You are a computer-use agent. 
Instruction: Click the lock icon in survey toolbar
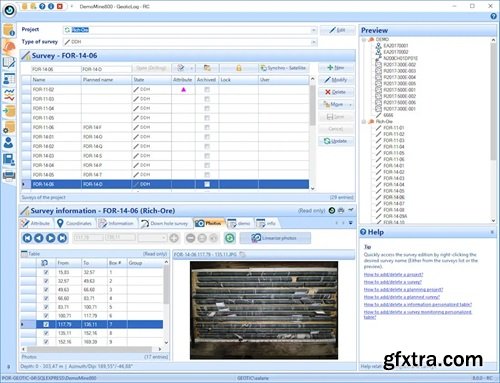pos(238,68)
